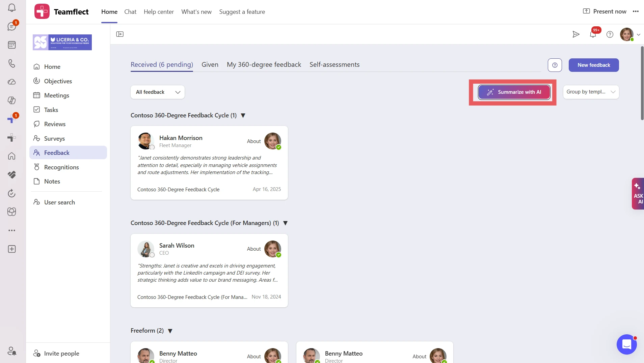Click the Present now button

pos(605,11)
